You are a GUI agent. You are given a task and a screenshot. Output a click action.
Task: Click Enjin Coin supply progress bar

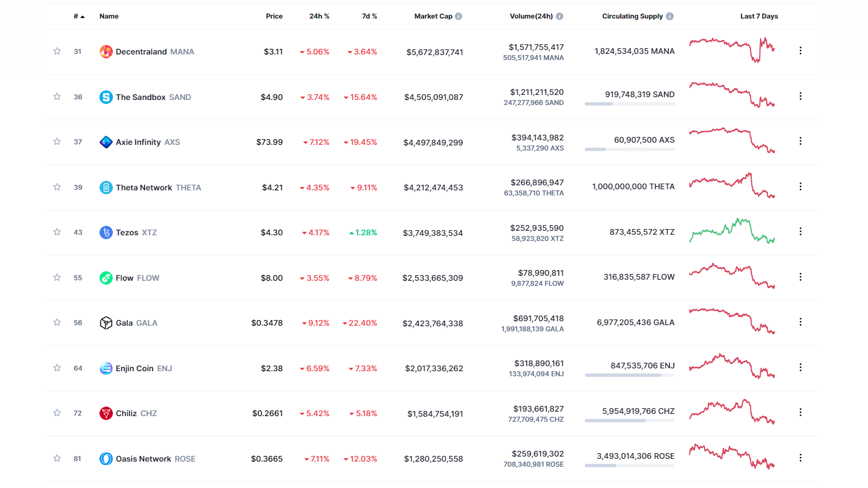[629, 375]
